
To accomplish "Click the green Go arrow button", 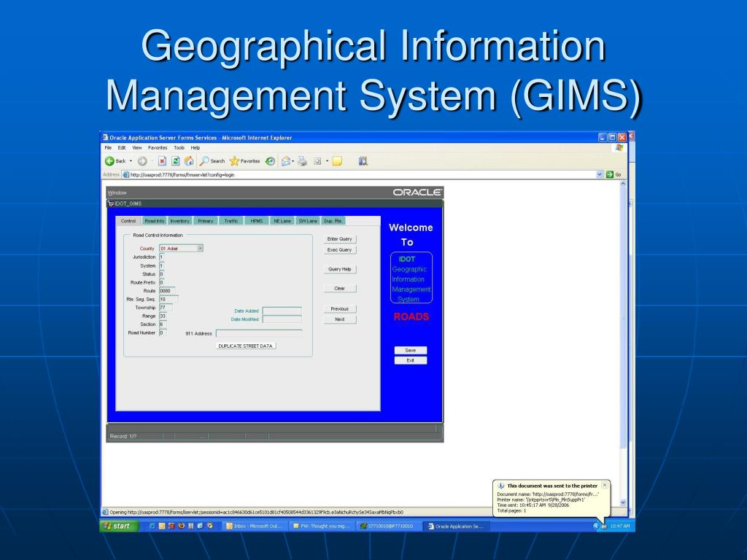I will coord(610,175).
